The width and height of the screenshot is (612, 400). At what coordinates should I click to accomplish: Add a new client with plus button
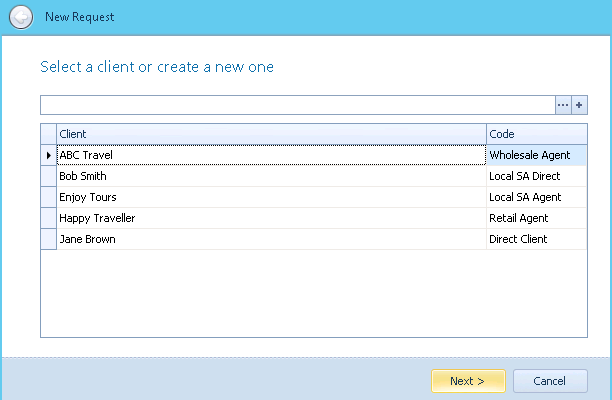[579, 105]
